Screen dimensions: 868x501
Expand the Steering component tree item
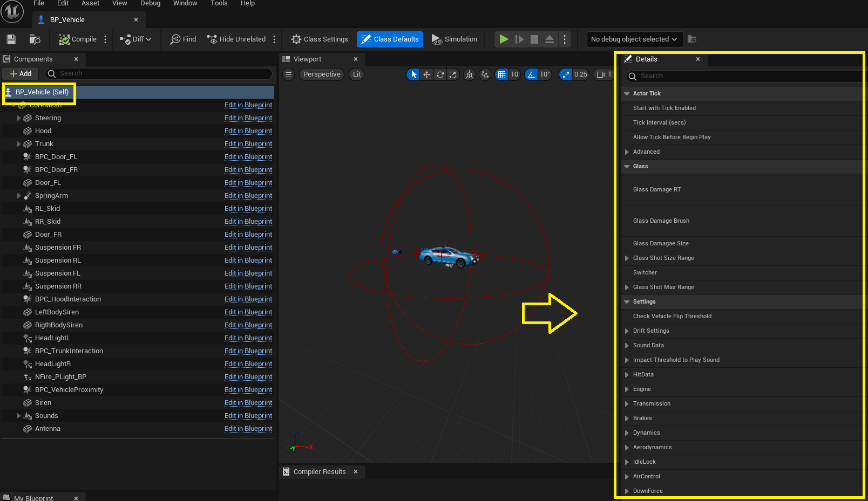pos(19,118)
